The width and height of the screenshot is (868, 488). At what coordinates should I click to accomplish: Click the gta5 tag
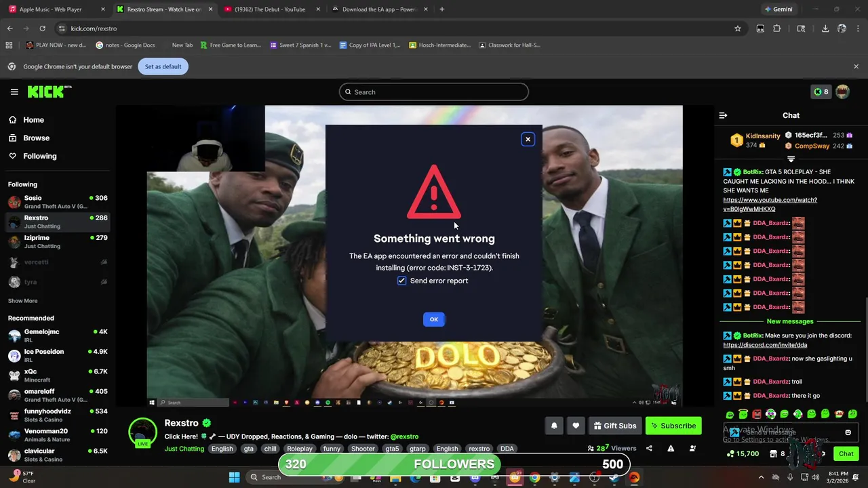click(x=392, y=449)
